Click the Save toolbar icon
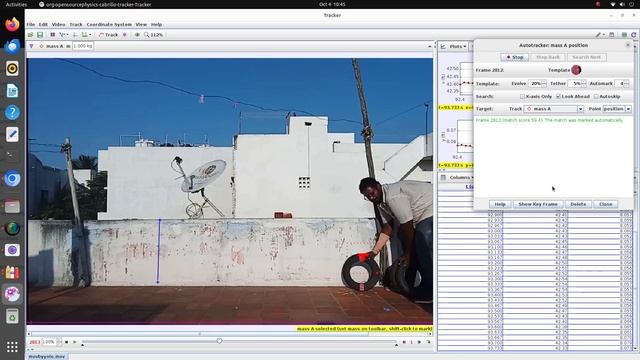The width and height of the screenshot is (640, 360). pos(40,35)
